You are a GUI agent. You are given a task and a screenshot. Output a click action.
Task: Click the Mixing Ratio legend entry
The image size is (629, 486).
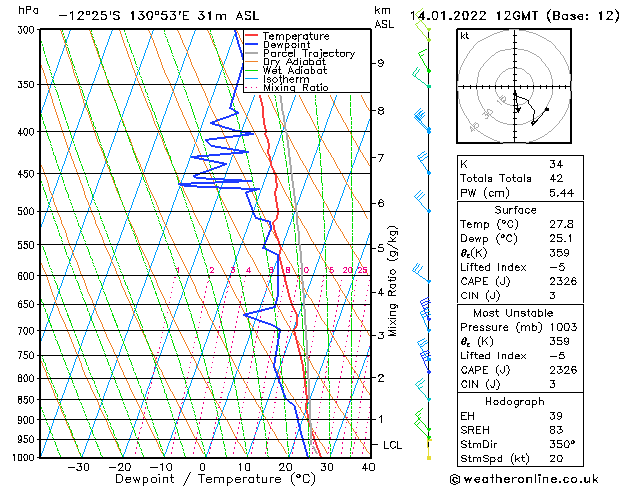287,87
